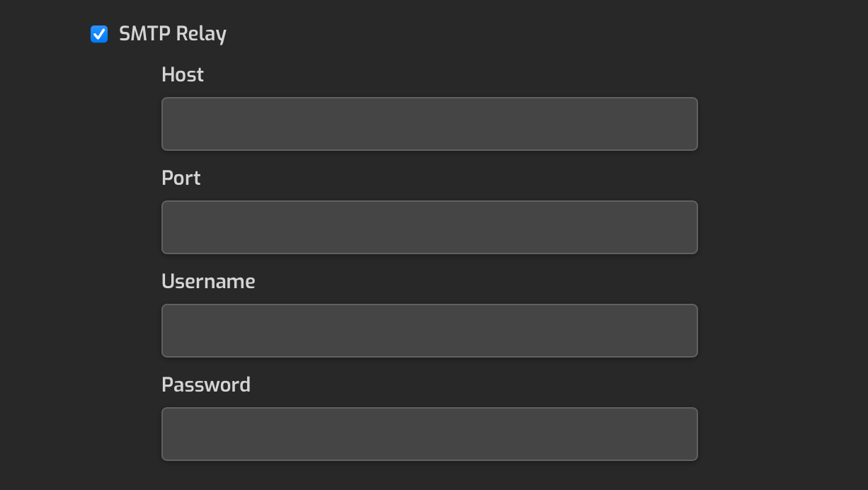Uncheck the SMTP Relay checkbox
The width and height of the screenshot is (868, 490).
(x=99, y=34)
